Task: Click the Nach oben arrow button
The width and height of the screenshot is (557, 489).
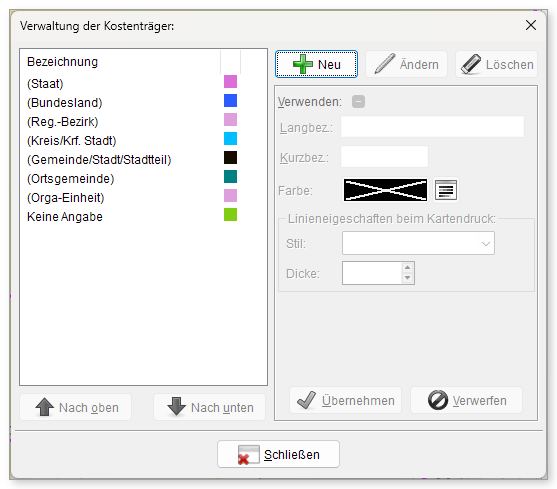Action: pos(76,407)
